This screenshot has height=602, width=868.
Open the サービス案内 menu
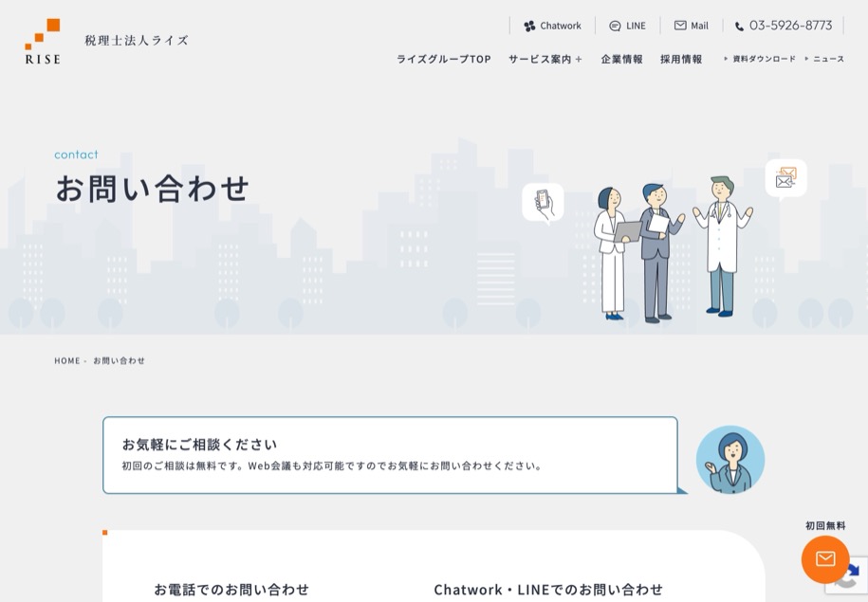tap(540, 59)
